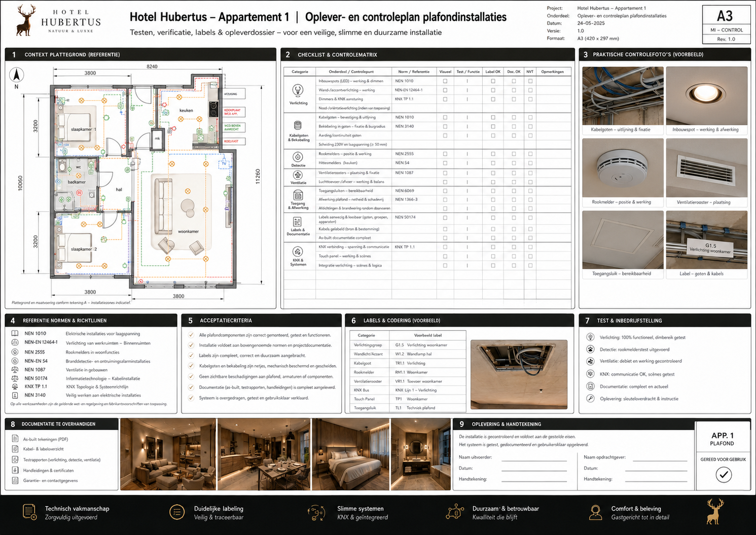Click the 'Labels & codering (voorbeeld)' section header

pos(459,320)
